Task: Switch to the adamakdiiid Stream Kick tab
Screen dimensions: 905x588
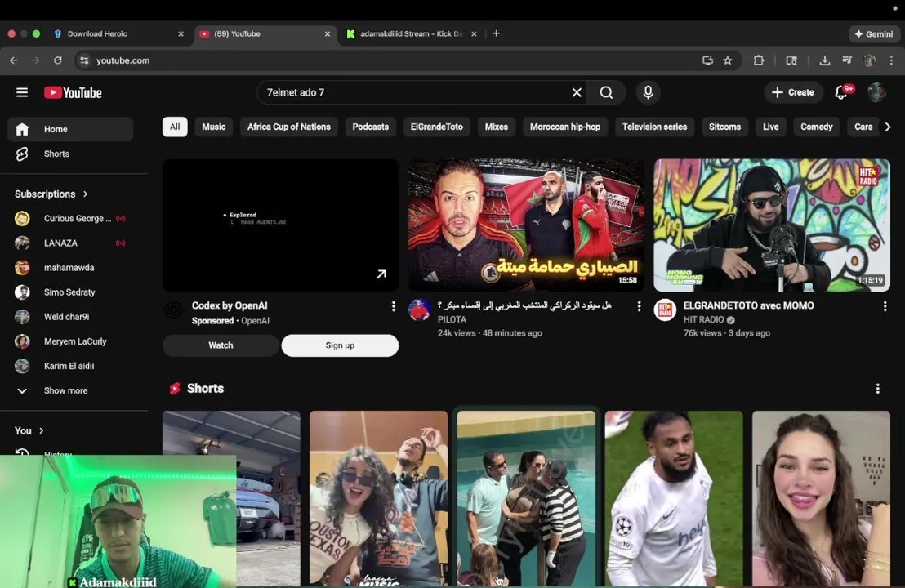Action: 412,34
